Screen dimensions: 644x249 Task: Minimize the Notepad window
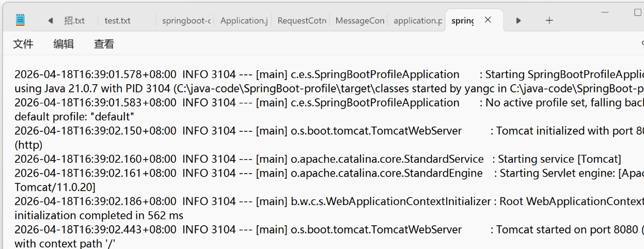pyautogui.click(x=605, y=12)
